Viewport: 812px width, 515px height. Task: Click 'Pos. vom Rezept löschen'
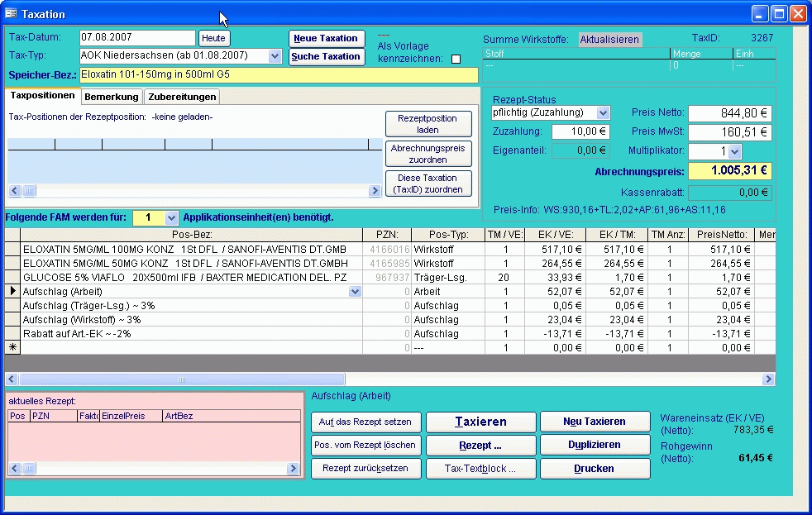click(365, 445)
